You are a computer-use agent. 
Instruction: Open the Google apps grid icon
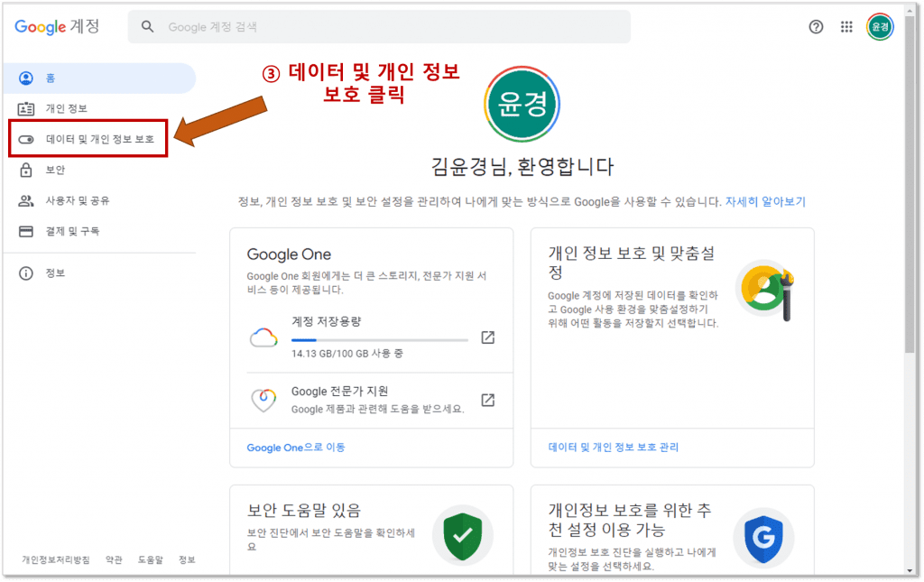tap(846, 26)
